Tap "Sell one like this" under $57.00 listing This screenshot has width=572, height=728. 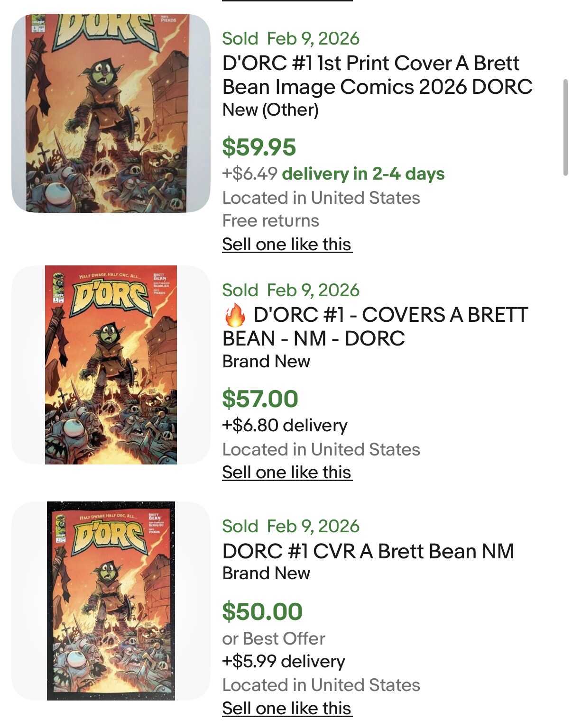(287, 473)
